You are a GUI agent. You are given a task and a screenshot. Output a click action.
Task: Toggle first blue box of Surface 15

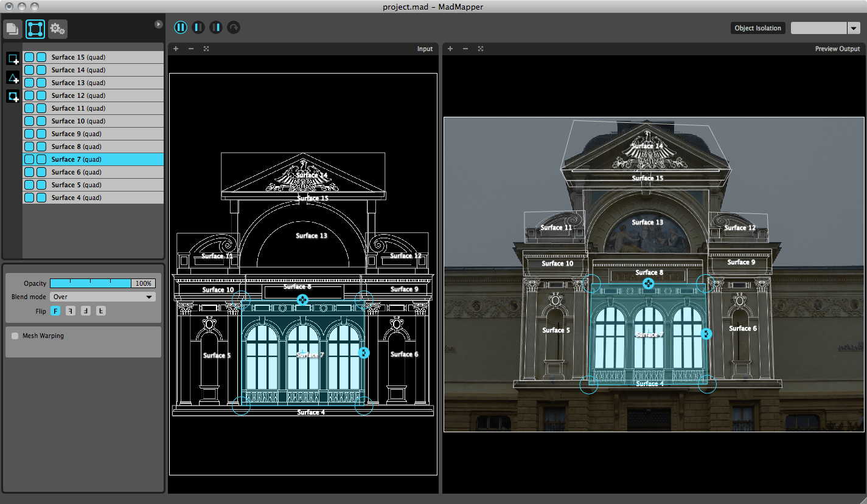click(29, 57)
